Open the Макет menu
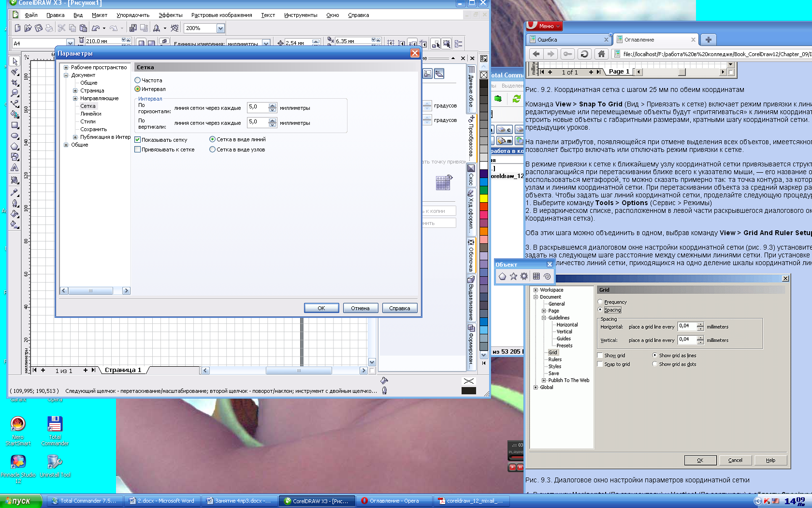 coord(100,15)
